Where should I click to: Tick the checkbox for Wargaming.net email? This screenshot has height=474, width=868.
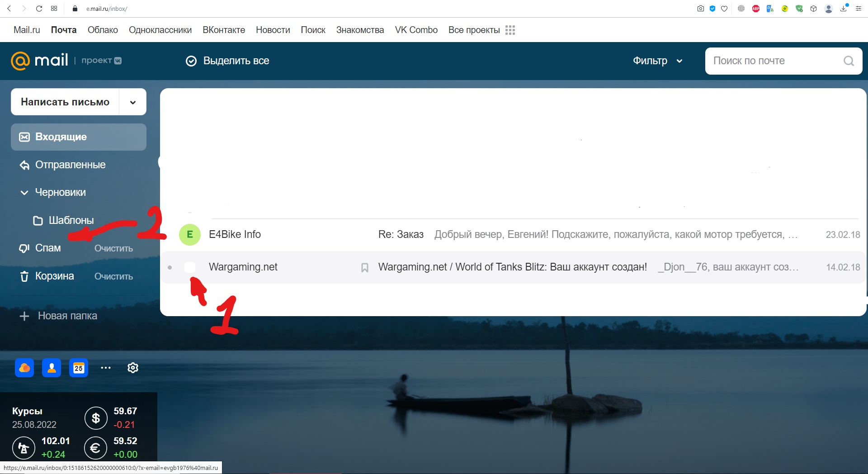point(190,267)
